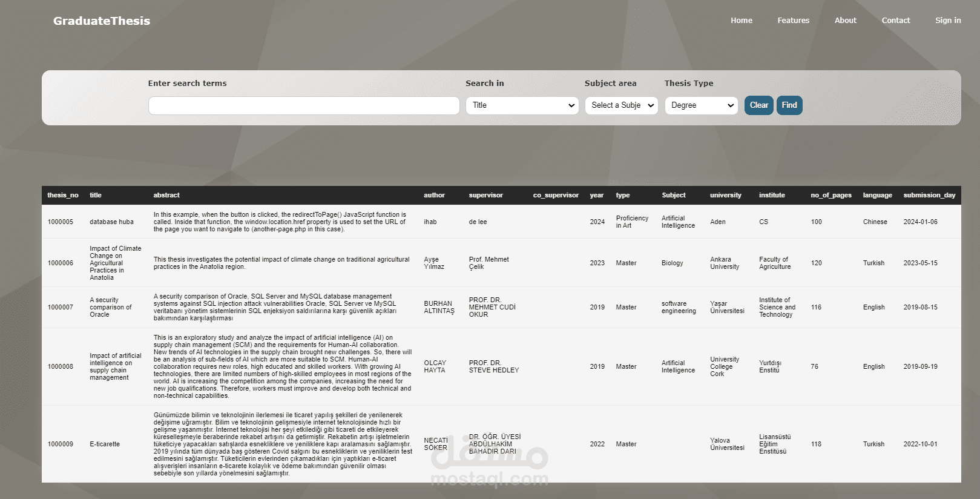980x499 pixels.
Task: Select thesis number 1000007 cell
Action: (x=61, y=307)
